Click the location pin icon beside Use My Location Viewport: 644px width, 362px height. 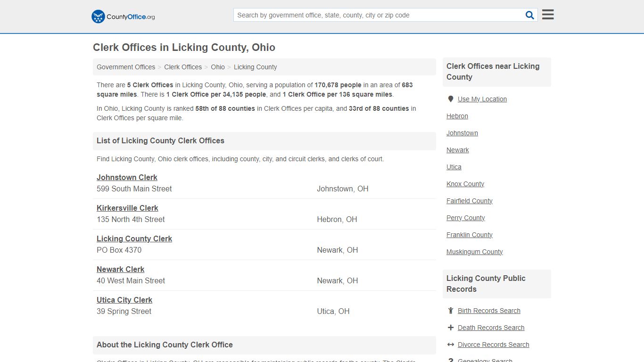(x=451, y=99)
